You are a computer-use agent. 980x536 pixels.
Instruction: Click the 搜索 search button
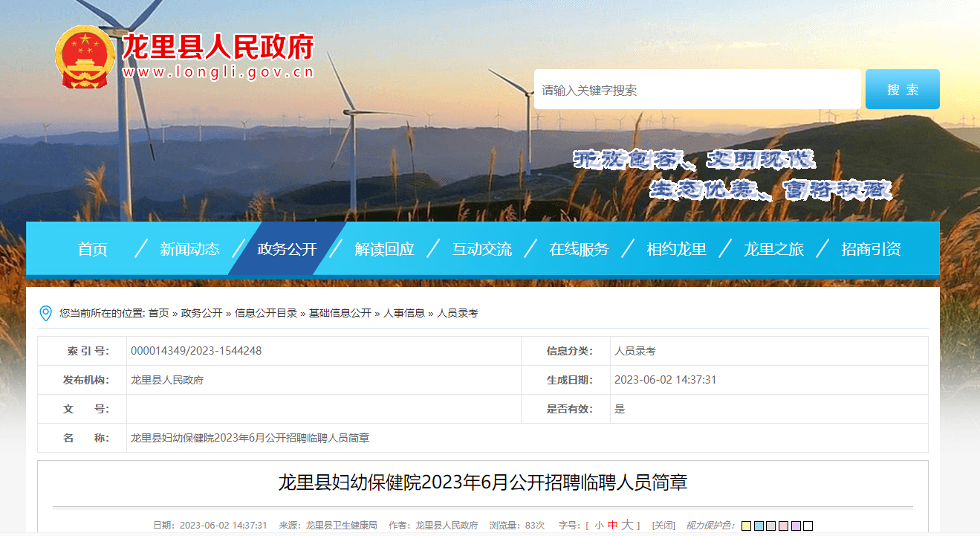pyautogui.click(x=903, y=90)
